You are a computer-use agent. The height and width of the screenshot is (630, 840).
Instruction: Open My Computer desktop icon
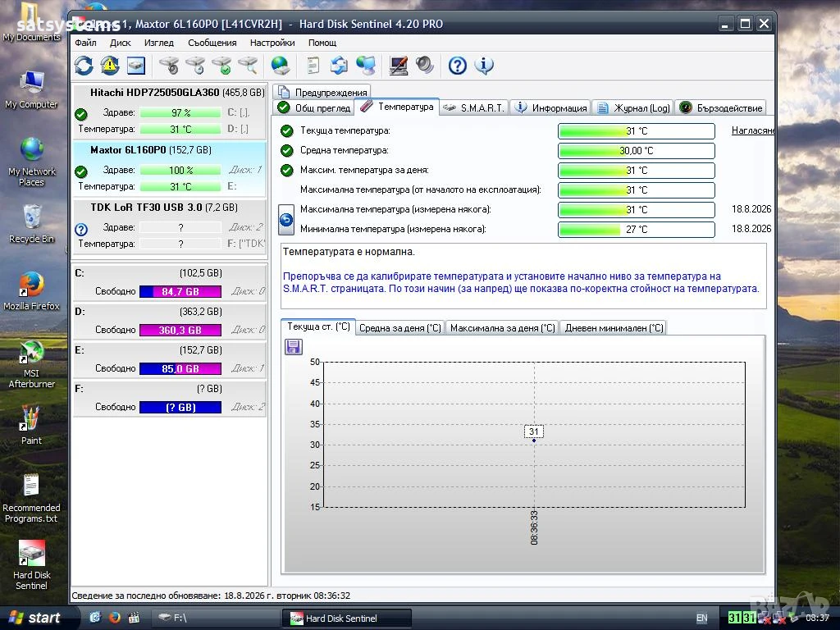(32, 90)
